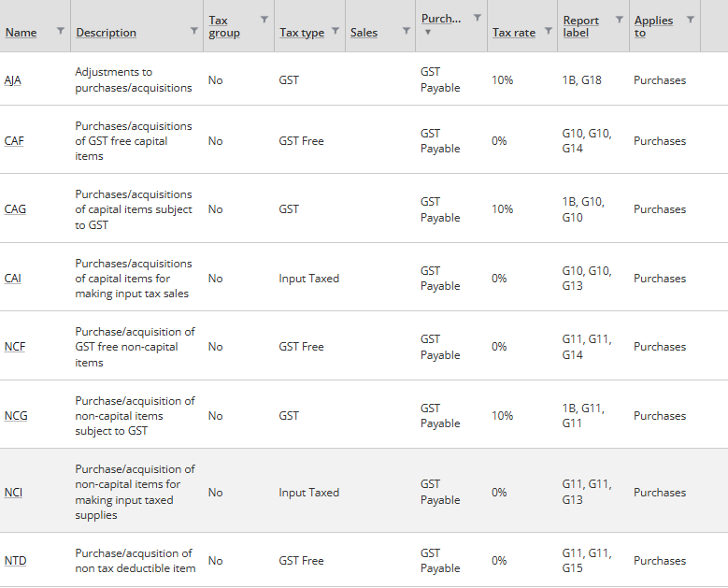Select the CAG tax code link
Image resolution: width=728 pixels, height=588 pixels.
click(15, 209)
